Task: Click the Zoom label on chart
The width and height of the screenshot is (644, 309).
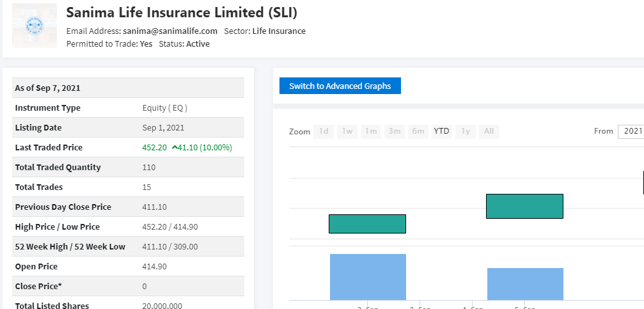Action: 299,132
